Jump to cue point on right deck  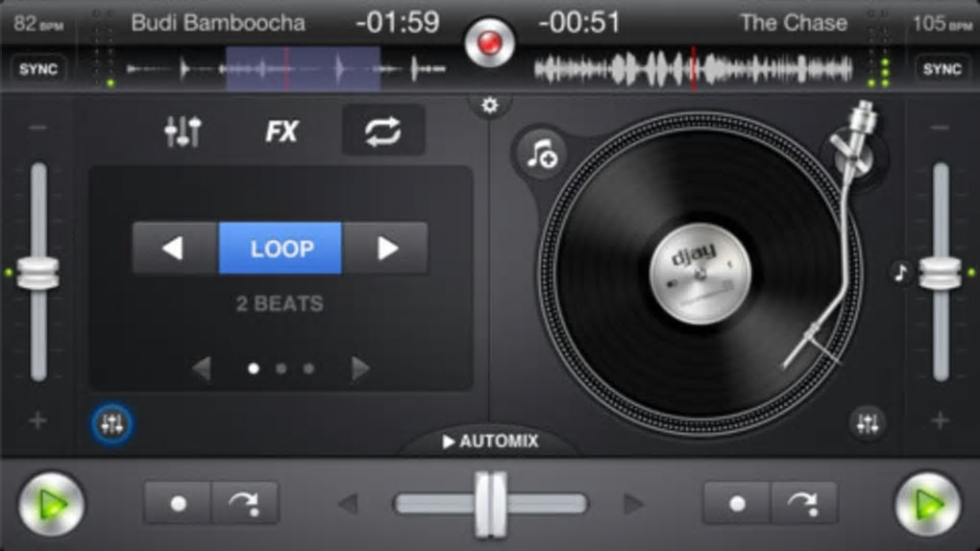tap(804, 503)
